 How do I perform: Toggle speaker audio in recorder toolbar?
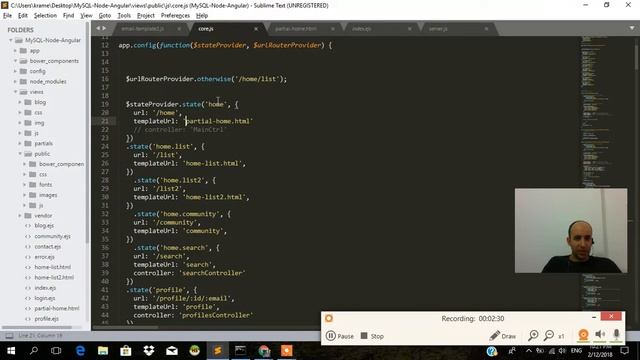coord(600,335)
